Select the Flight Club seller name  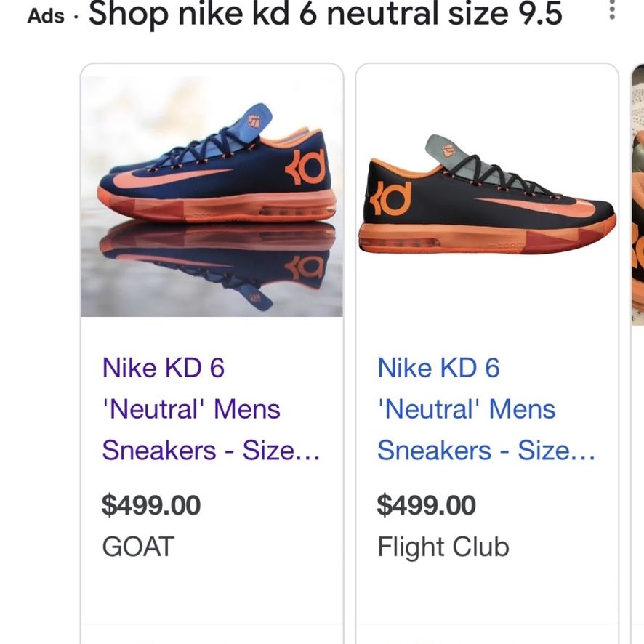(443, 547)
